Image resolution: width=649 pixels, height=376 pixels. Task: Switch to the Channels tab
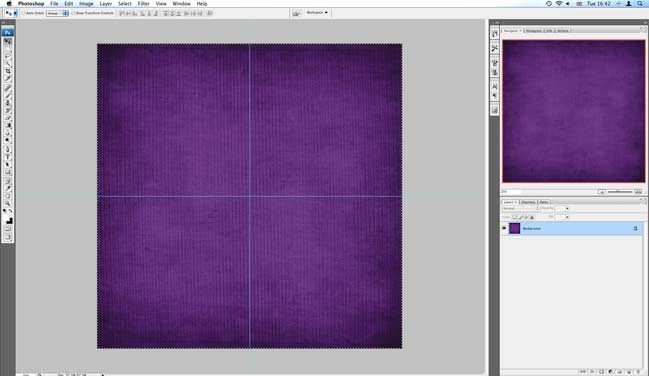tap(528, 202)
